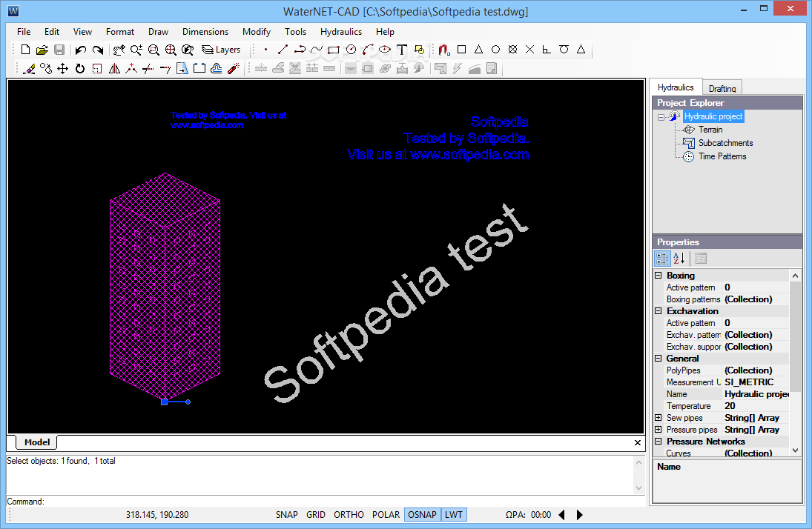Screen dimensions: 812x529
Task: Collapse the General property group
Action: pos(658,358)
